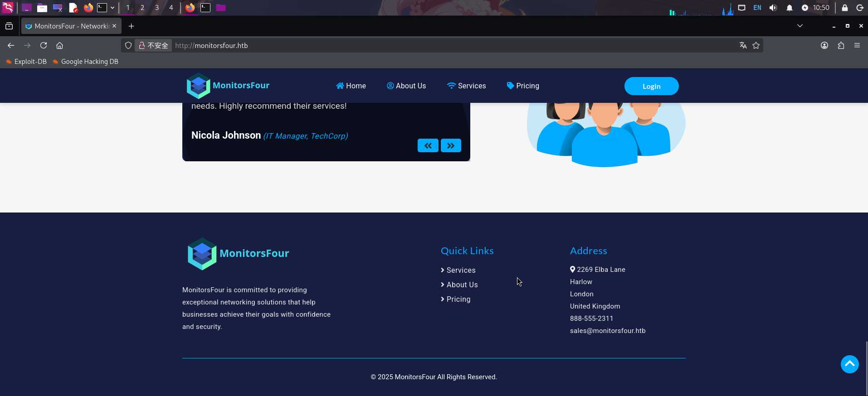Click the copyright 2025 MonitorsFour text
Image resolution: width=868 pixels, height=396 pixels.
coord(434,377)
